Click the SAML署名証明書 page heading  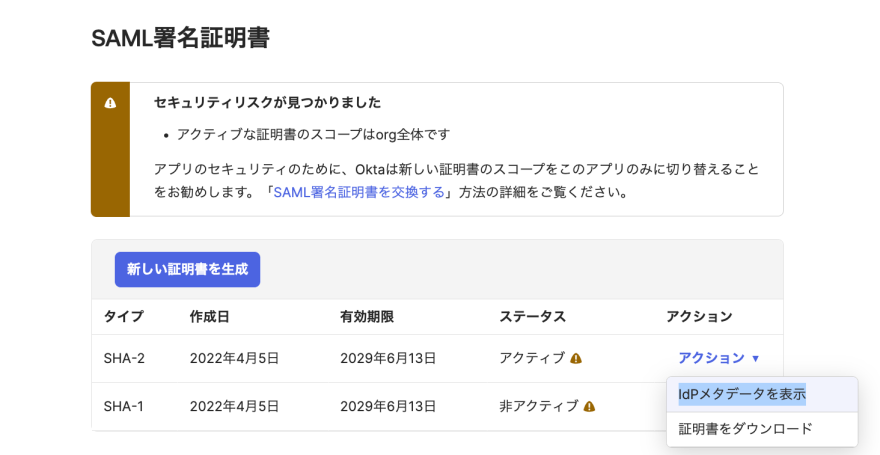coord(180,38)
